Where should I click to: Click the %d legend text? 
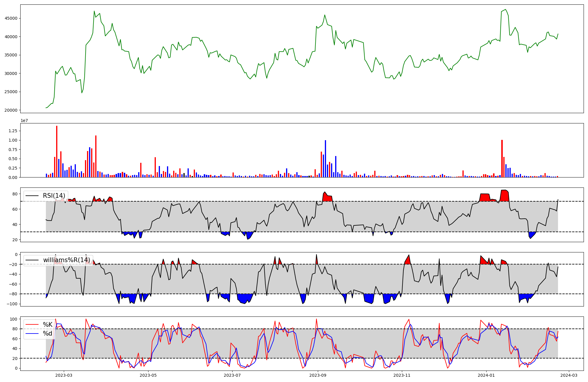[x=48, y=334]
